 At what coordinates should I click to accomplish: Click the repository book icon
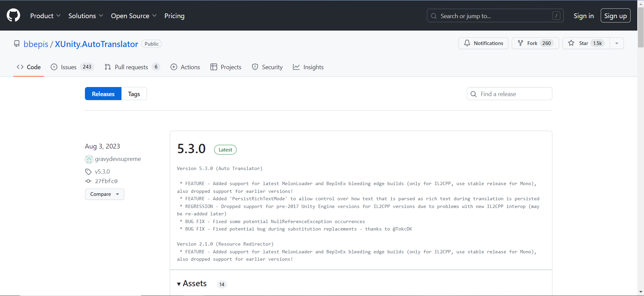17,44
